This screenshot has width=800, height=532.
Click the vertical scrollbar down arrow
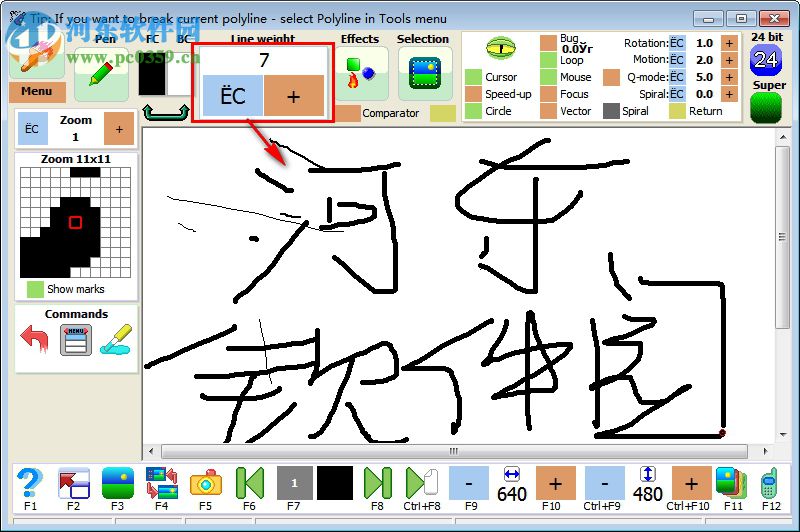point(783,435)
